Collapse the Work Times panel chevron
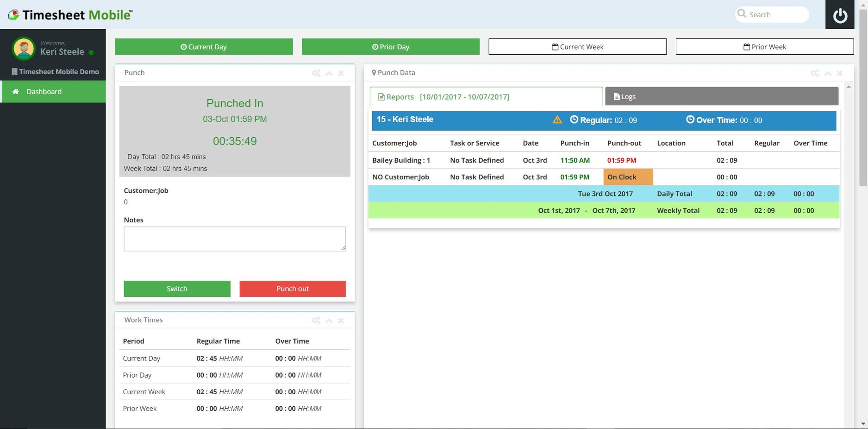The image size is (868, 429). pos(329,321)
